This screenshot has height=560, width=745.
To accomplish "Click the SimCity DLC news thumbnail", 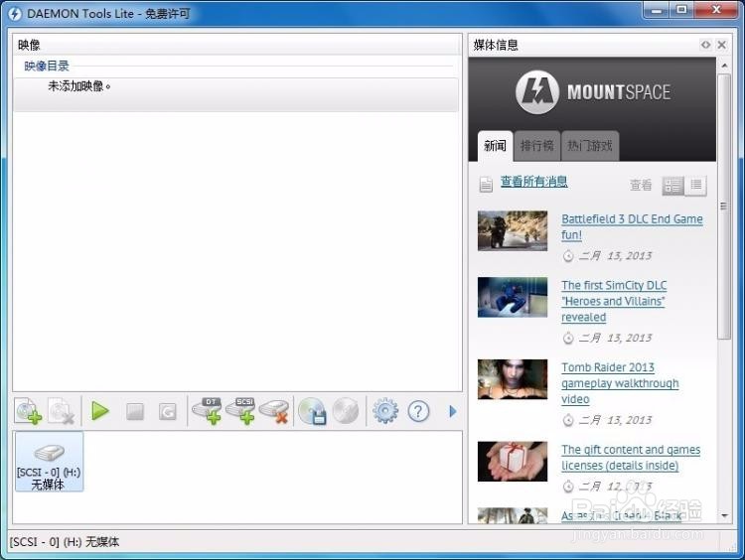I will pyautogui.click(x=513, y=297).
